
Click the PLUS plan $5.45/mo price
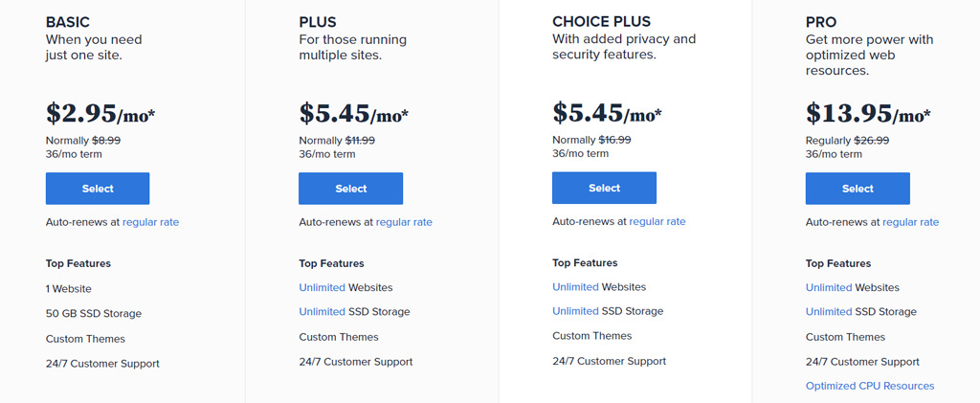354,113
